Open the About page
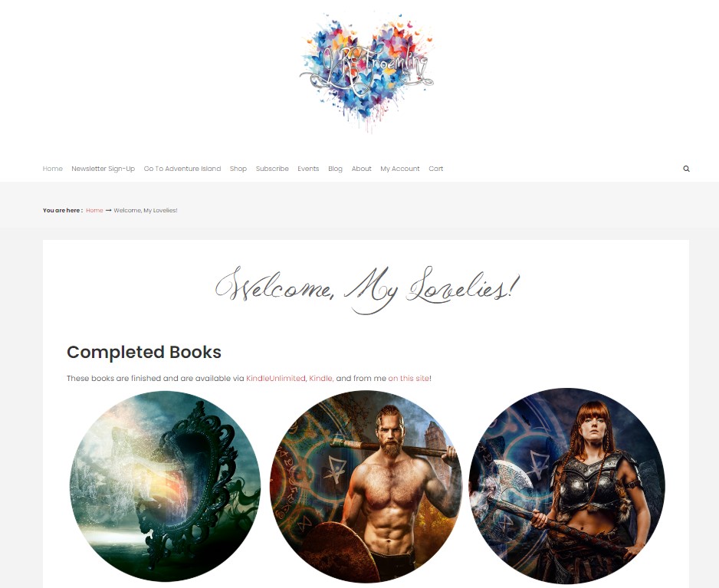719x588 pixels. [x=361, y=169]
